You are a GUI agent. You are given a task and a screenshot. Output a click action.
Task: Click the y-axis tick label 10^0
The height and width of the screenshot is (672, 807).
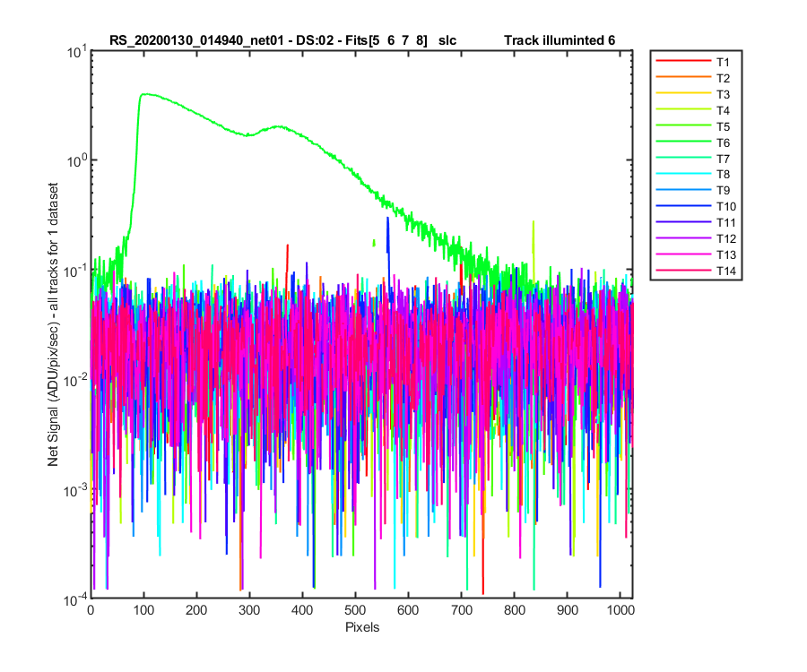pos(75,161)
